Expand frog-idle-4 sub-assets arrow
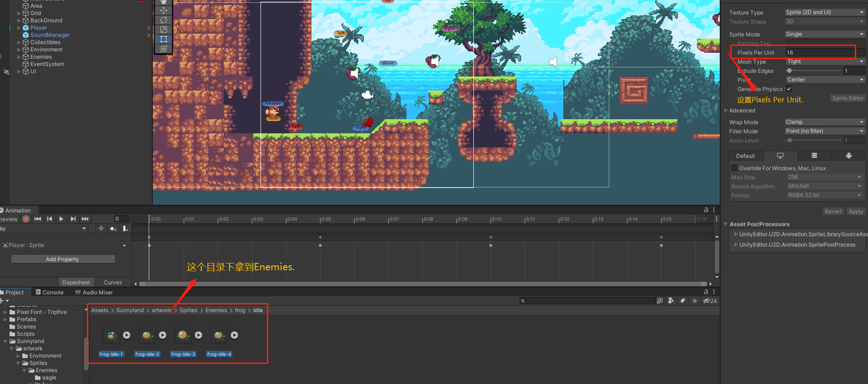 click(x=235, y=335)
